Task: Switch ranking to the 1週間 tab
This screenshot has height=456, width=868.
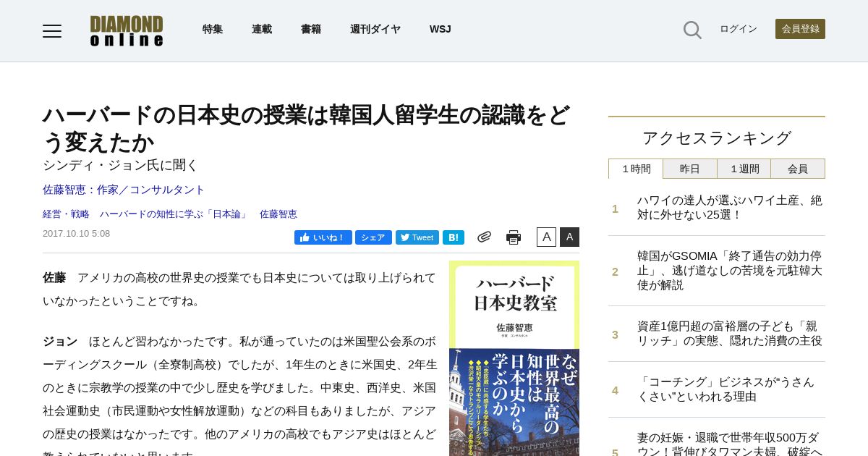Action: (x=744, y=169)
